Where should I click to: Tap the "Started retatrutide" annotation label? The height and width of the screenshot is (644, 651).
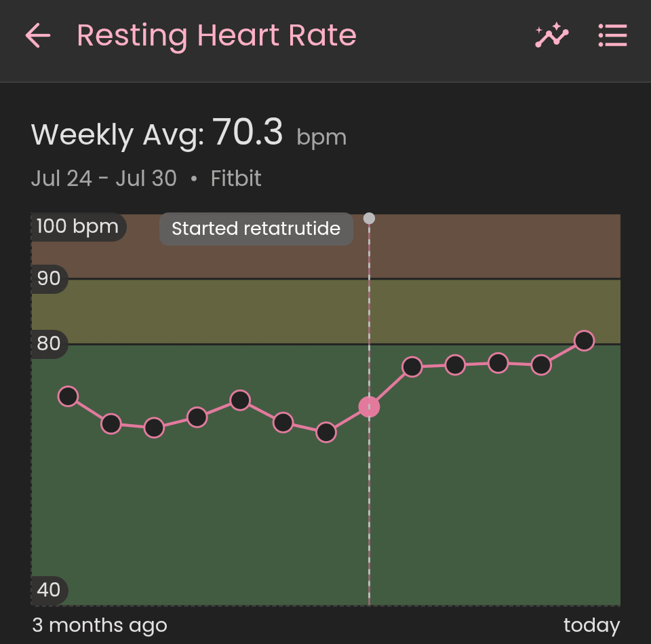(x=256, y=229)
